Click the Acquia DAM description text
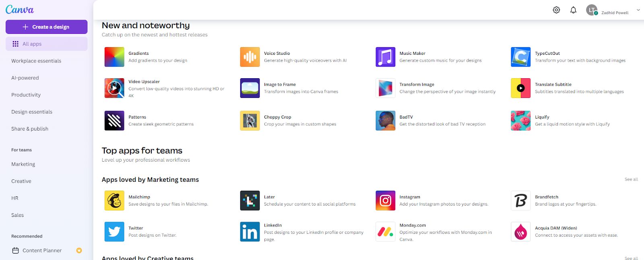Viewport: 644px width, 260px height. tap(576, 235)
